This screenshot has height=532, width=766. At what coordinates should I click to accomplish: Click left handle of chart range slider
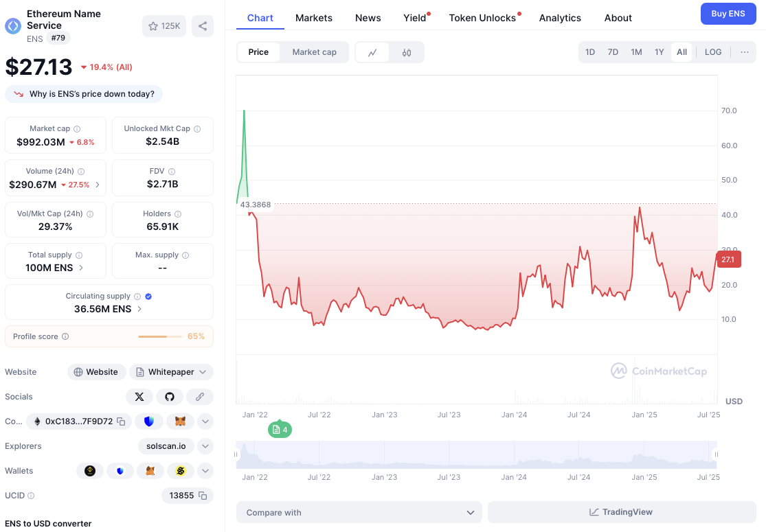236,454
